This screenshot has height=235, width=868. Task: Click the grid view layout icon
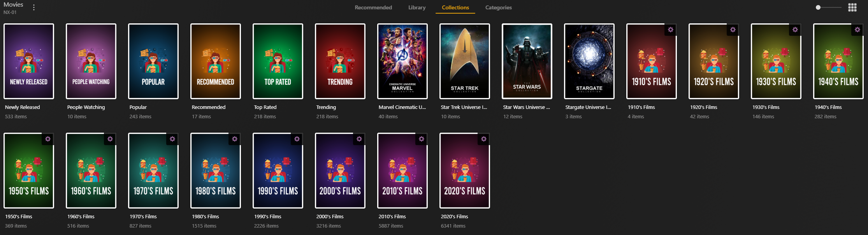tap(852, 8)
